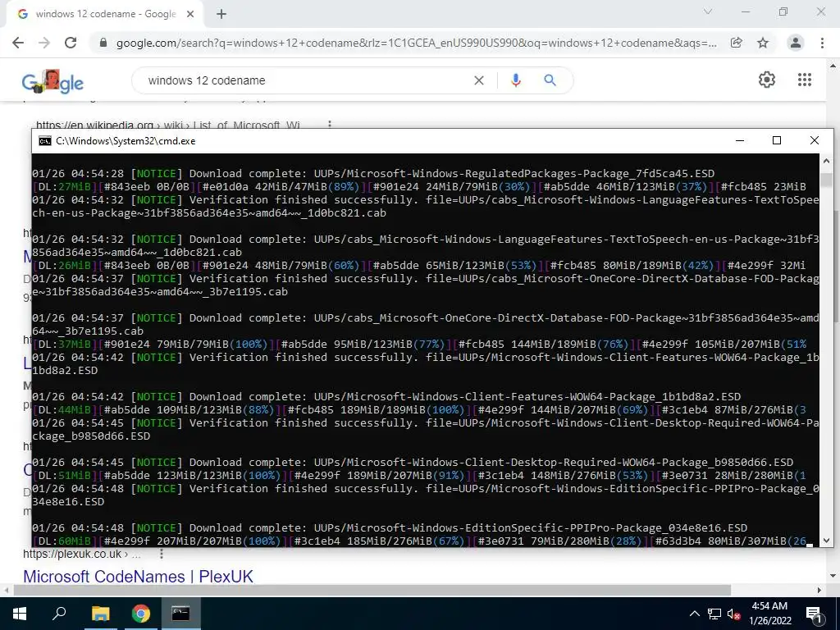The height and width of the screenshot is (630, 840).
Task: Click Chrome page horizontal scrollbar
Action: tap(372, 591)
